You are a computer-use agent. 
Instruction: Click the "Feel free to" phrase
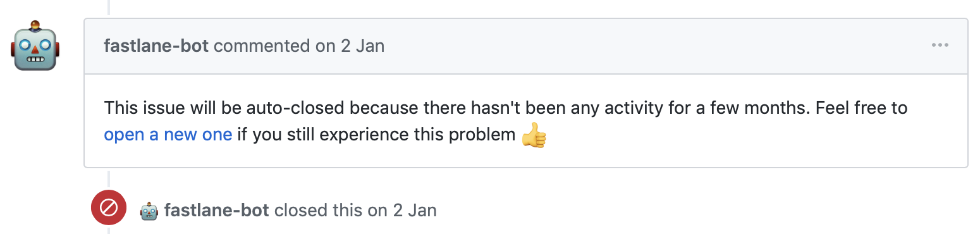[862, 108]
